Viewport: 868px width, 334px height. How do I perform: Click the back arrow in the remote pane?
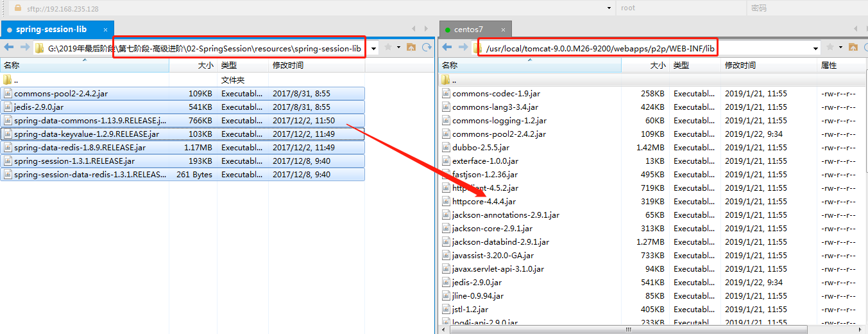pos(447,48)
